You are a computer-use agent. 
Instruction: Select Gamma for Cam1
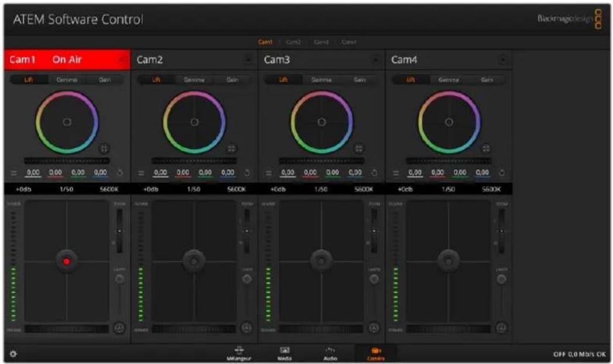point(67,79)
